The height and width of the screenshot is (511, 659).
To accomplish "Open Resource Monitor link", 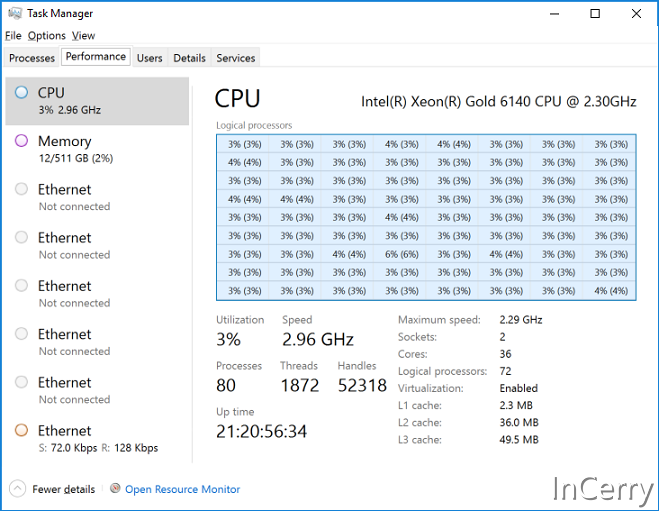I will point(182,490).
